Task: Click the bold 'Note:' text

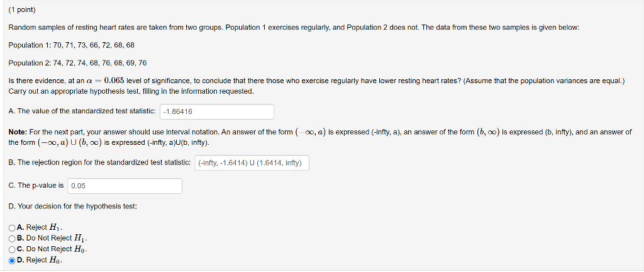Action: pyautogui.click(x=18, y=132)
